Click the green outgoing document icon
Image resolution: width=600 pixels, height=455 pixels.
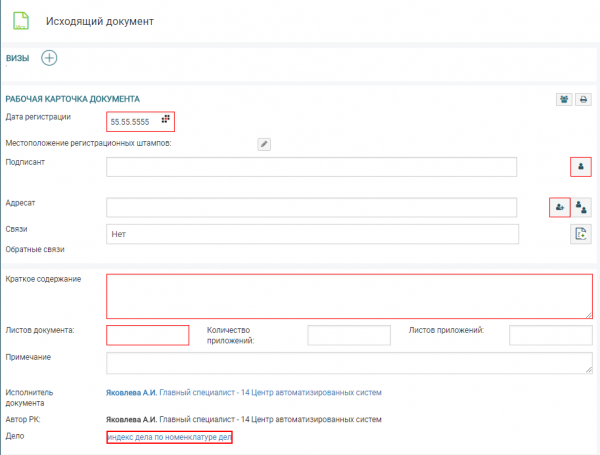[x=24, y=20]
